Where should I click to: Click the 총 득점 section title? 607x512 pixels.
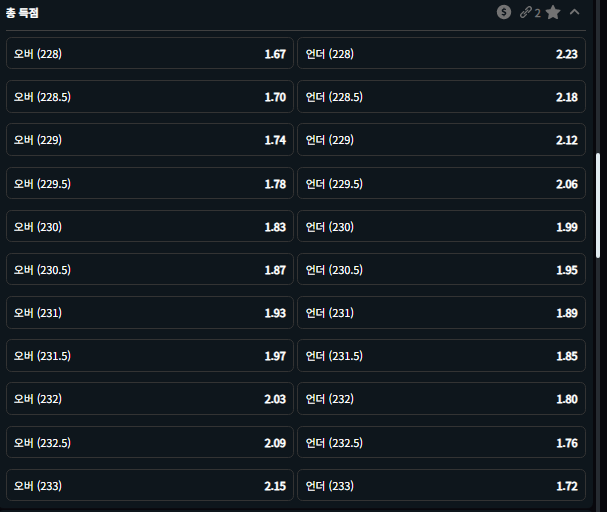[x=23, y=13]
